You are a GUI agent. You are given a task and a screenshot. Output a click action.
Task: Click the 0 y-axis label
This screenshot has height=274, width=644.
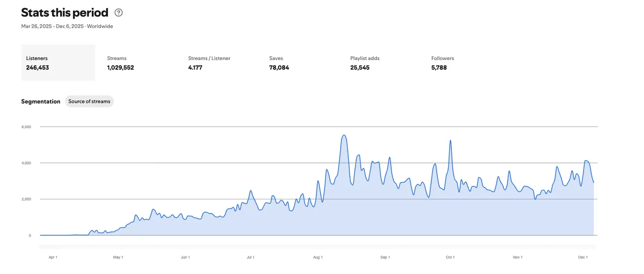tap(30, 235)
